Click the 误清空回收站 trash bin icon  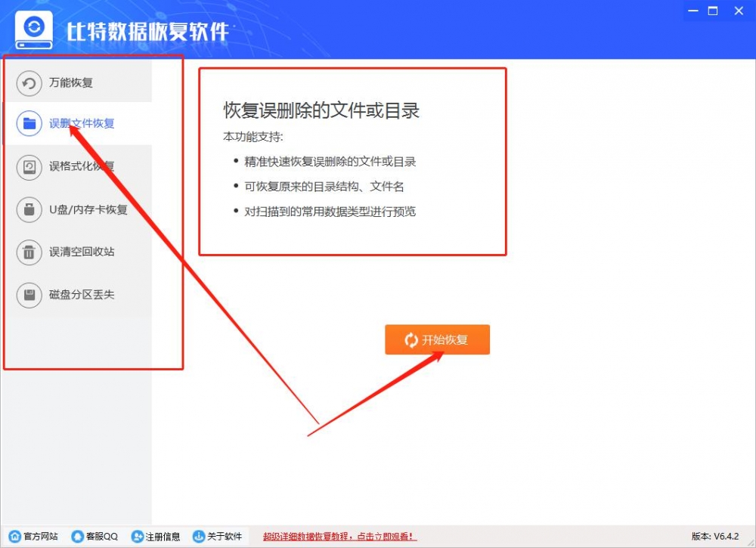[29, 252]
